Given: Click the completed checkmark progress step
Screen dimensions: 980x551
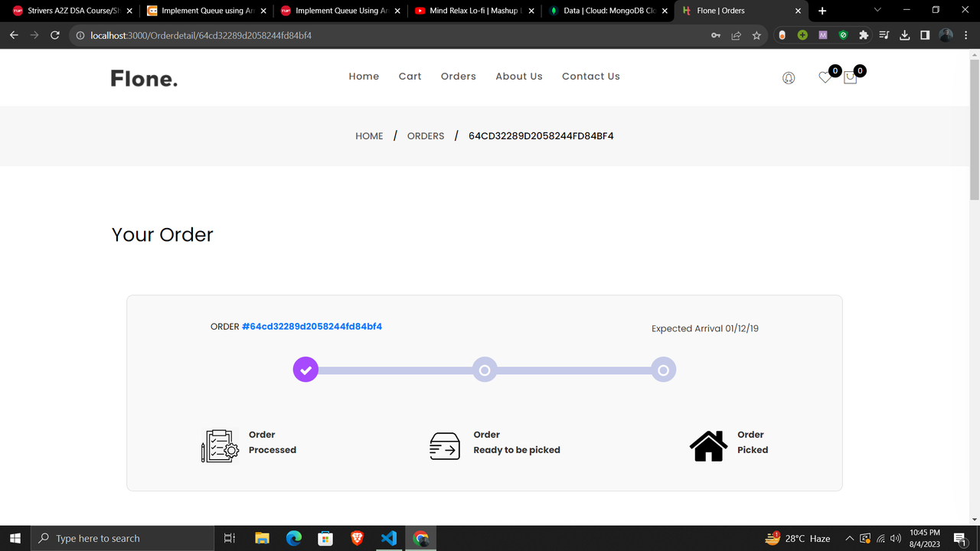Looking at the screenshot, I should pos(305,370).
